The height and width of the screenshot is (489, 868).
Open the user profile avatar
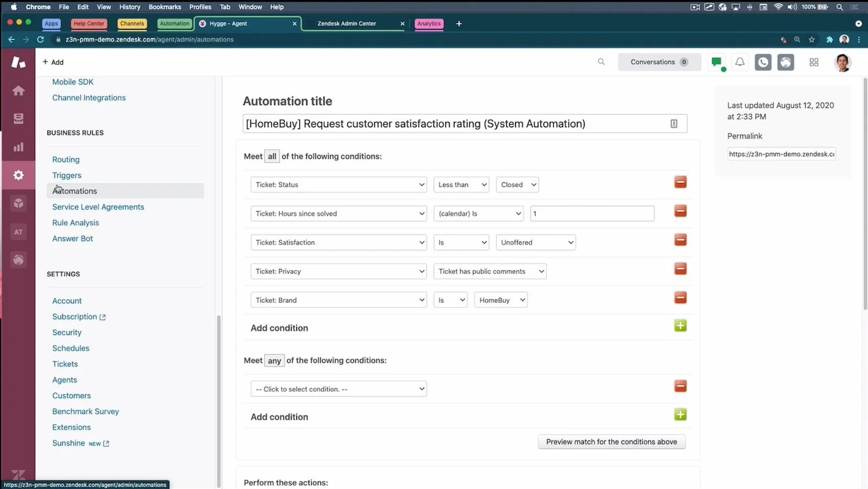pos(843,62)
